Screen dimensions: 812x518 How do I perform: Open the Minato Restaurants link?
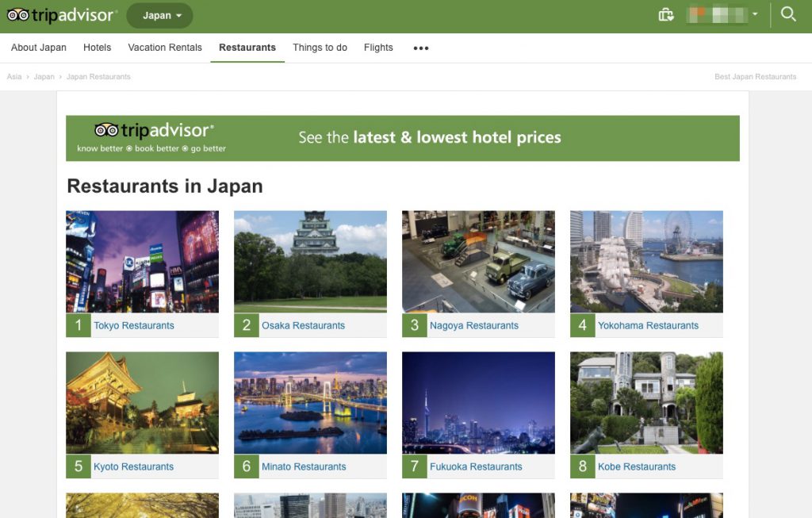pyautogui.click(x=304, y=466)
